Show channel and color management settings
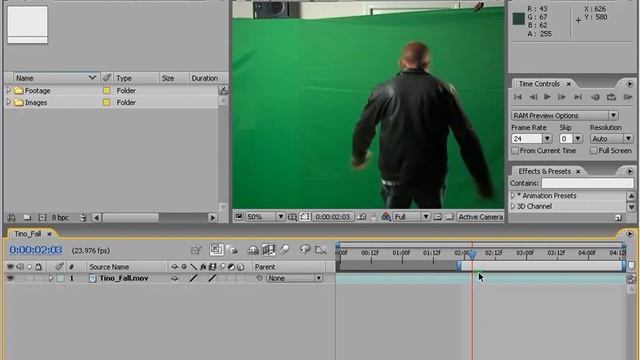The height and width of the screenshot is (360, 640). coord(386,217)
